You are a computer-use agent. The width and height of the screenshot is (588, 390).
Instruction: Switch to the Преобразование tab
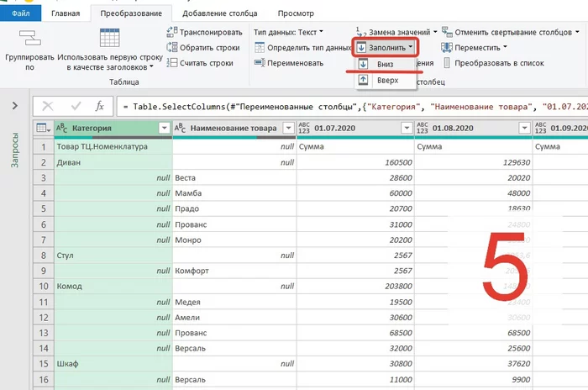(x=131, y=13)
